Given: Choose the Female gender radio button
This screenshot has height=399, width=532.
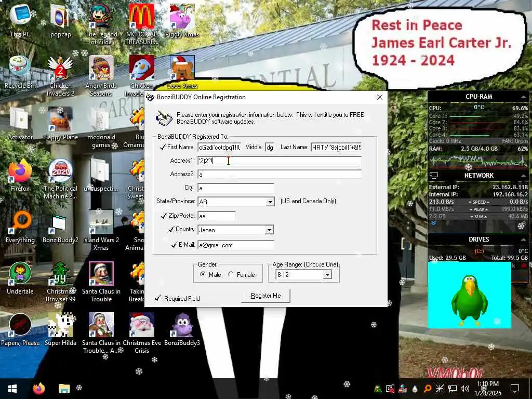Looking at the screenshot, I should [x=231, y=274].
